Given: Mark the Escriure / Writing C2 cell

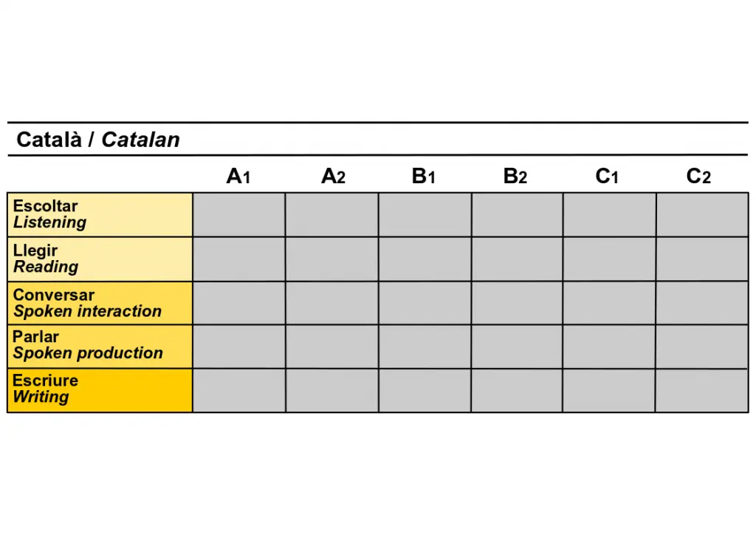Looking at the screenshot, I should (701, 390).
